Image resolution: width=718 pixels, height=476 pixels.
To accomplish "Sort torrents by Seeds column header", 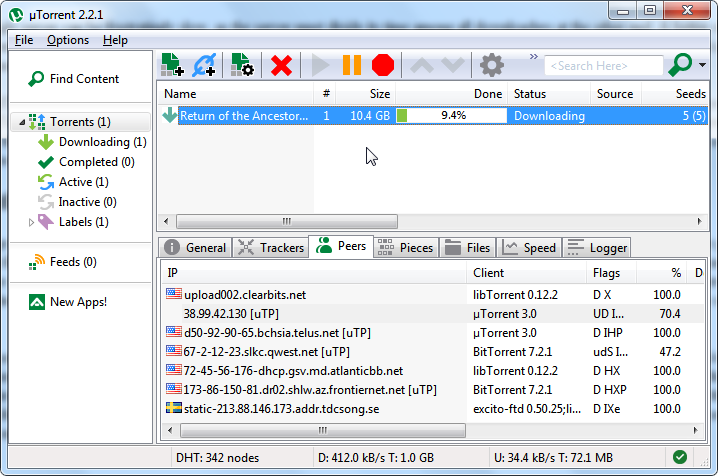I will pos(674,94).
